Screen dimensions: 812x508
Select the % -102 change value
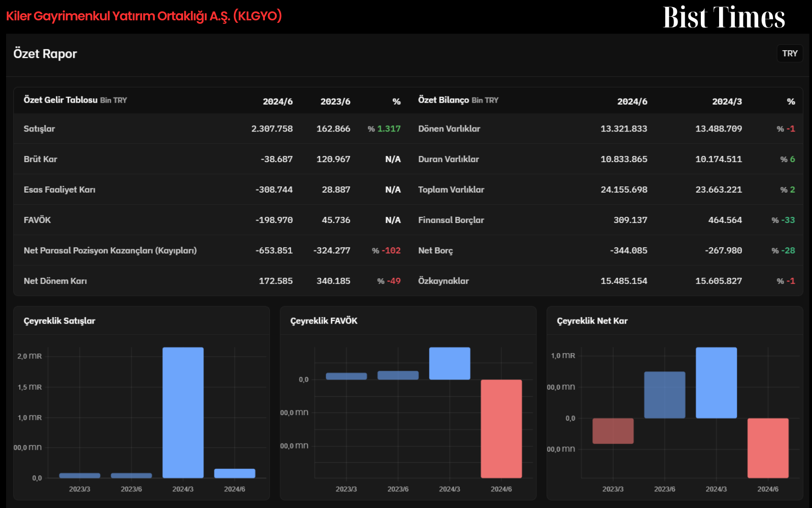pos(386,250)
